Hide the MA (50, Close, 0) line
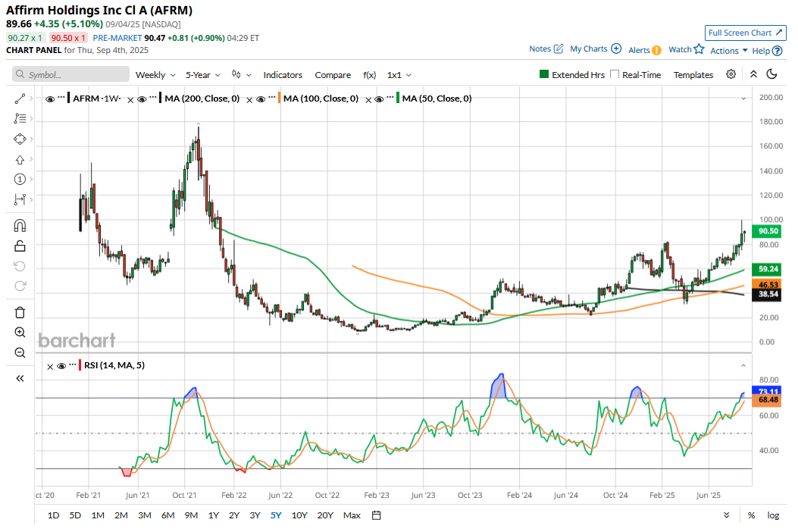 tap(379, 99)
